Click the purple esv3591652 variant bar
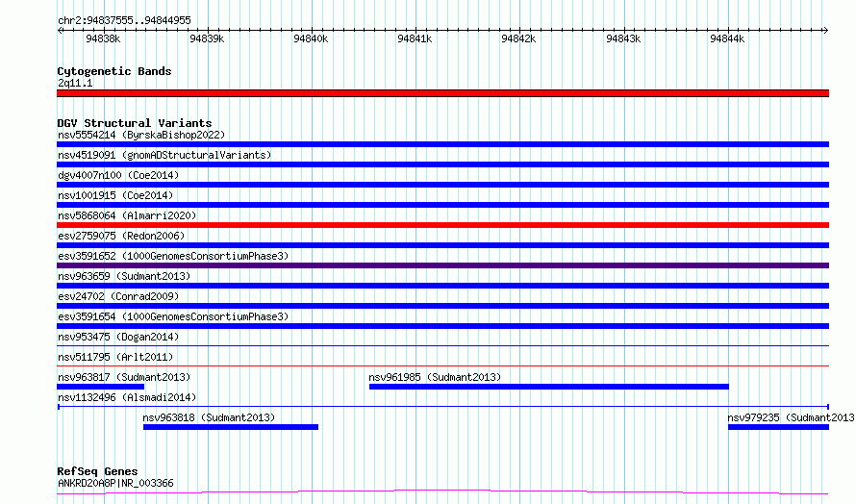The width and height of the screenshot is (856, 504). [x=442, y=265]
